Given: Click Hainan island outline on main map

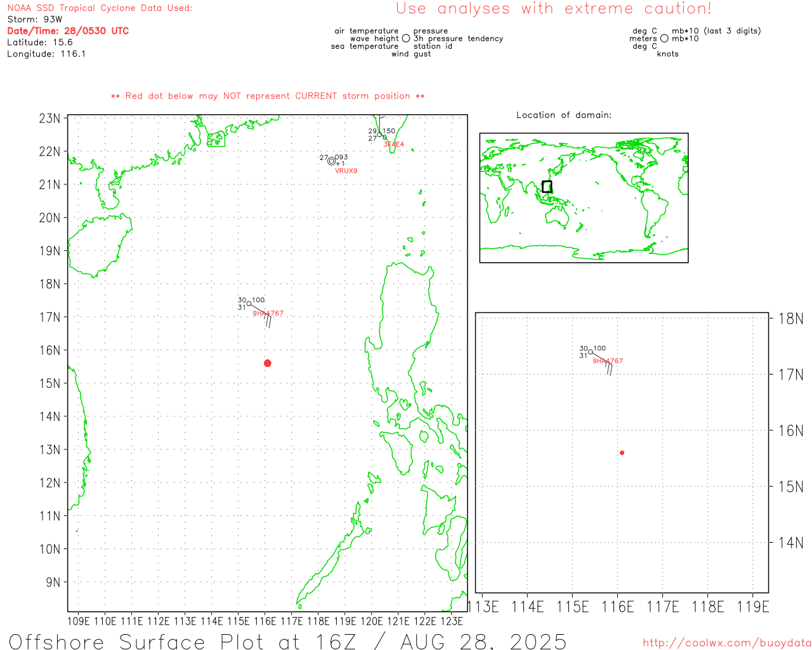Looking at the screenshot, I should point(100,246).
